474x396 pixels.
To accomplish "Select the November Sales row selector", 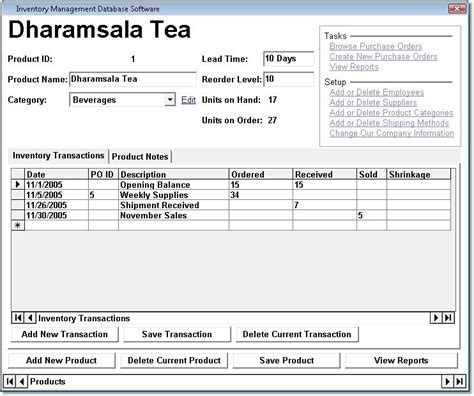I will tap(18, 215).
